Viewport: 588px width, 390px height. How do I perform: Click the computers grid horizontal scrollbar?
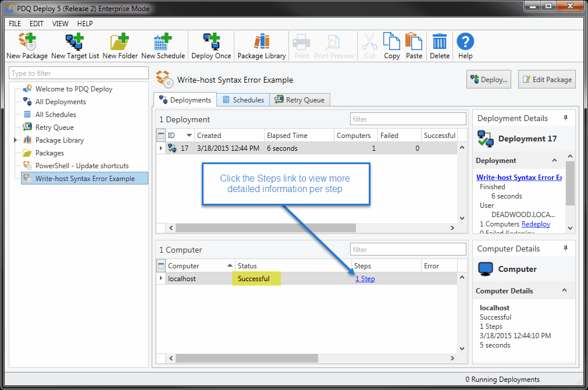[247, 358]
